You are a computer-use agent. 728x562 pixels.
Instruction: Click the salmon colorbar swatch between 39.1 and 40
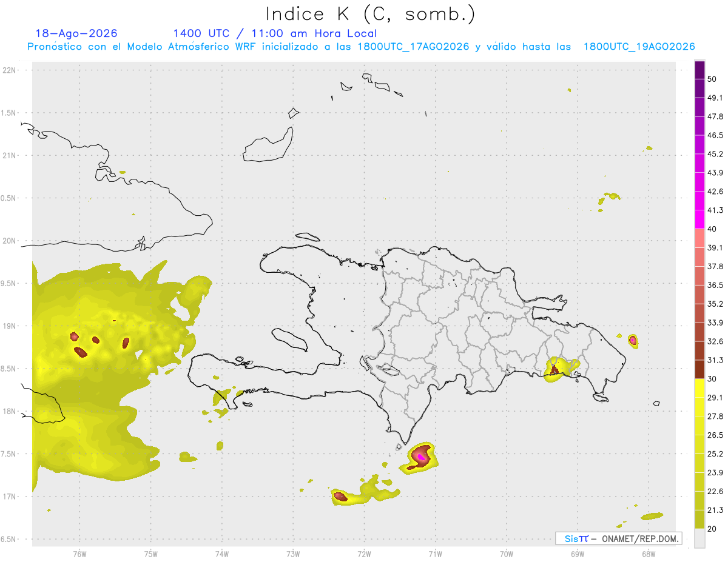699,238
